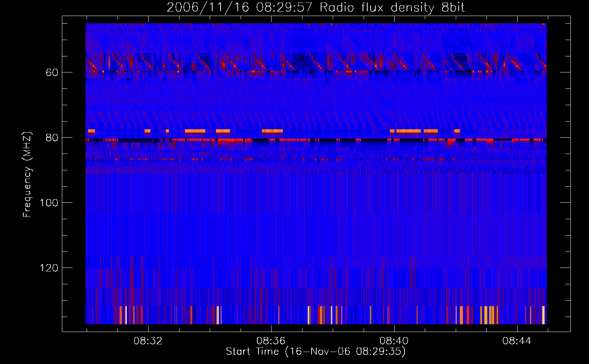Click the 100 frequency tick label
This screenshot has width=589, height=364.
49,203
